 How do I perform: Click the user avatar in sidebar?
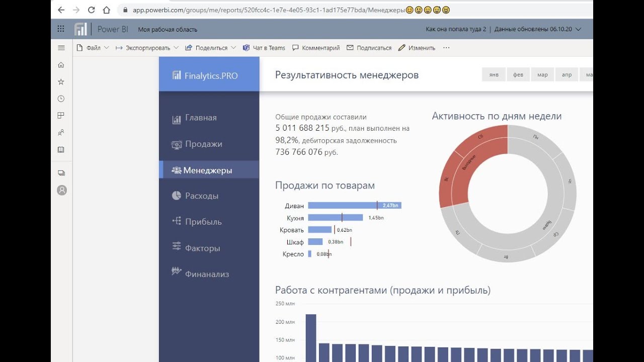tap(62, 190)
